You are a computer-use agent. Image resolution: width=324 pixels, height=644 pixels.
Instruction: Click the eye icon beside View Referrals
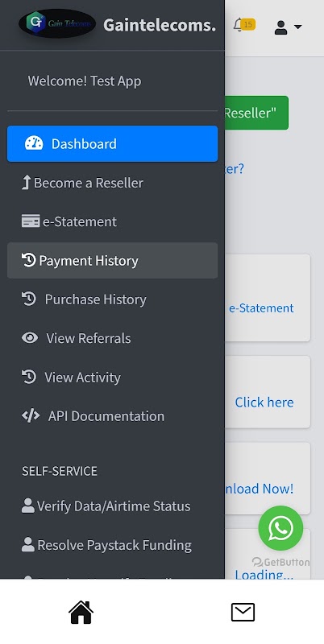30,338
